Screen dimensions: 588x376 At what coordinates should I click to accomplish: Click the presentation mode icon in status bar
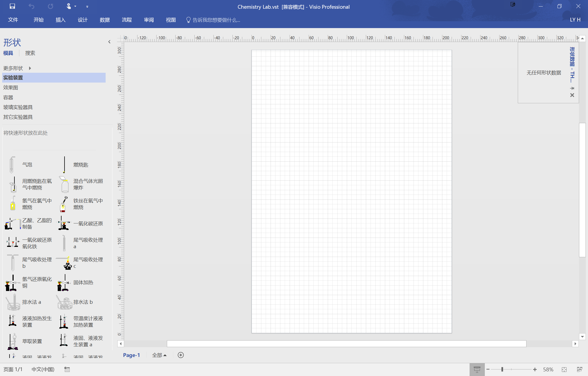click(477, 369)
